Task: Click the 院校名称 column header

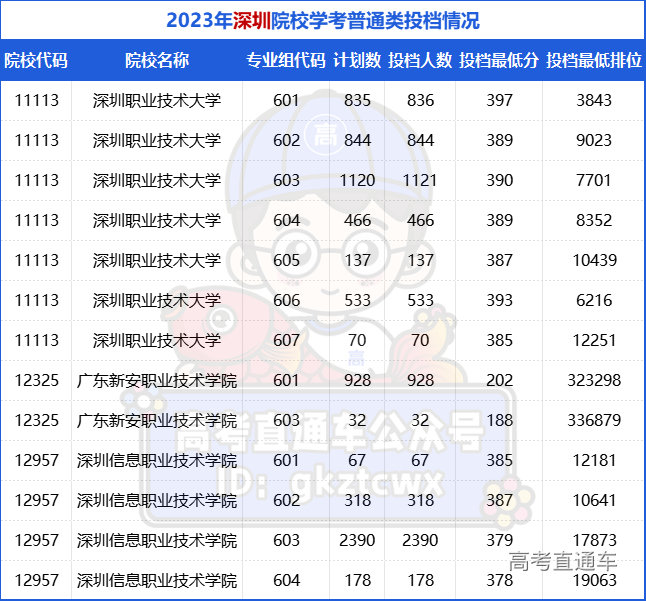Action: click(156, 60)
